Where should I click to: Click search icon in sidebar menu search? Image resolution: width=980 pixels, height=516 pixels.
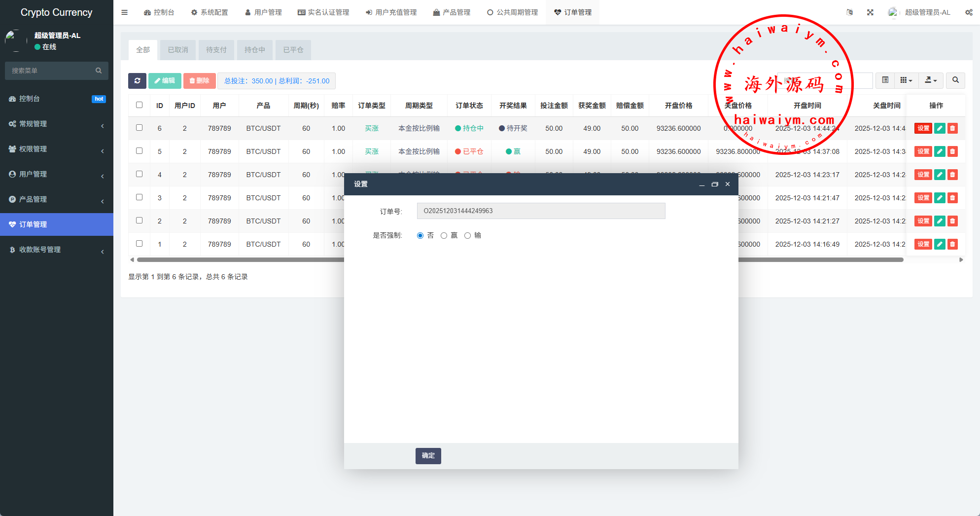[99, 71]
